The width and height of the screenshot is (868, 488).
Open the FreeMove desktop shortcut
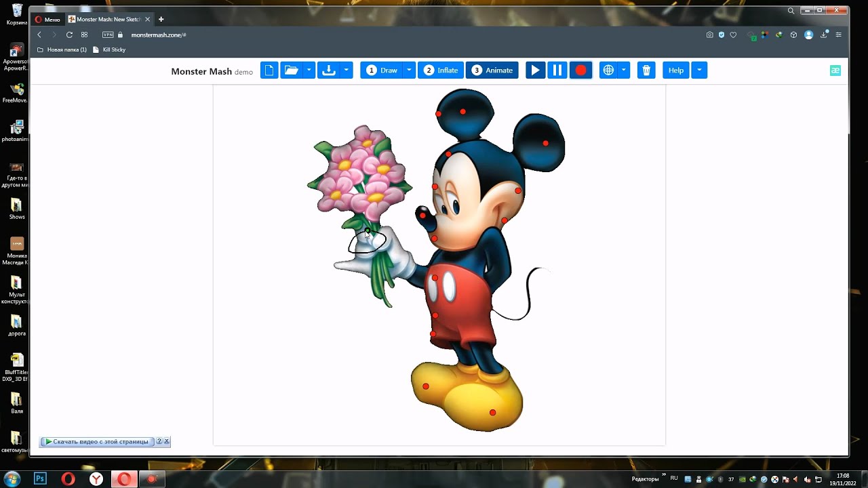coord(16,92)
